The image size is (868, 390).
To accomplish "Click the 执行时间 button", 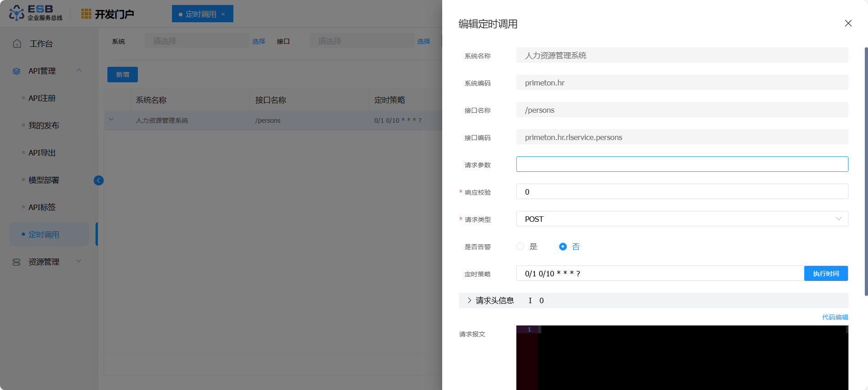I will pos(826,273).
